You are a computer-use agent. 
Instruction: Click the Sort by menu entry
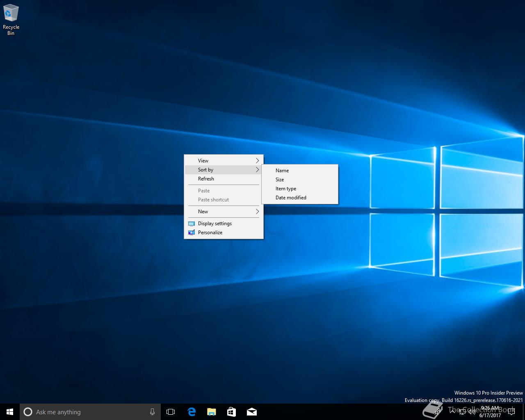224,170
